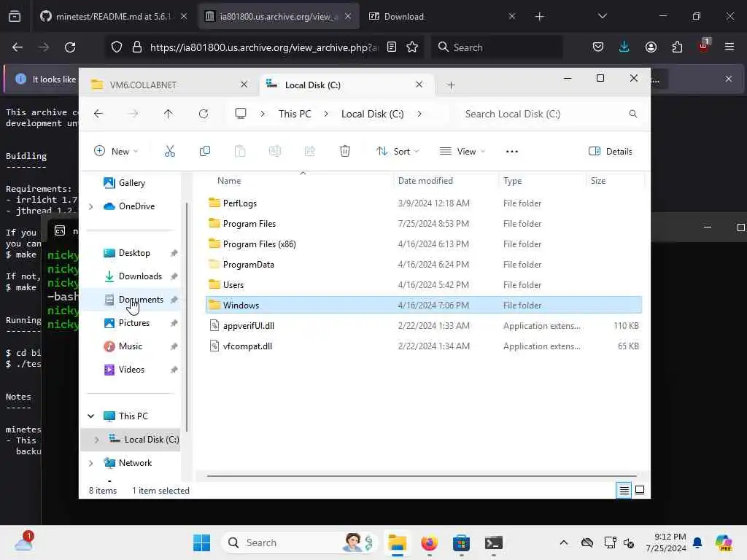The height and width of the screenshot is (560, 747).
Task: Click the Delete trash can icon
Action: 345,152
